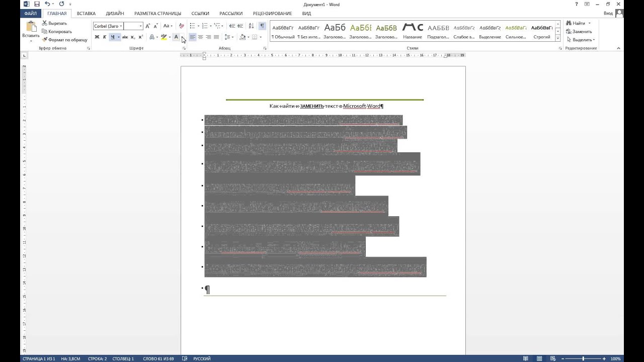Screen dimensions: 644x362
Task: Center the paragraph text
Action: tap(200, 37)
